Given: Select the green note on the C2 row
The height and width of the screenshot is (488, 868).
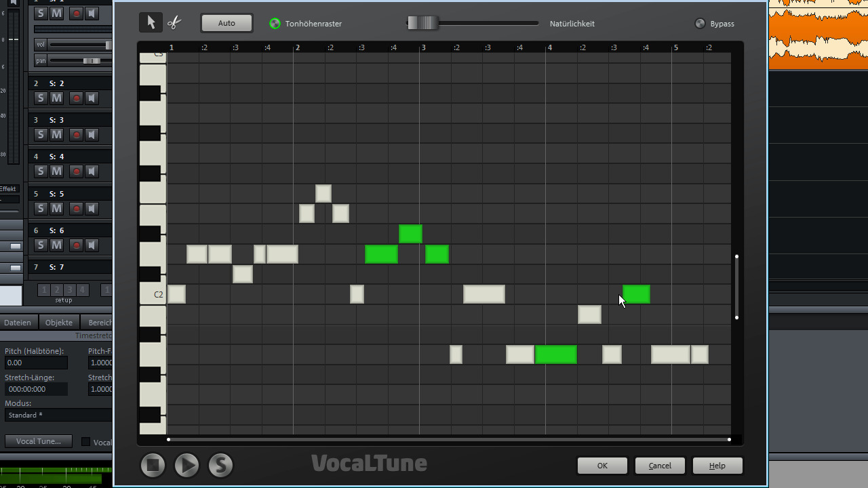Looking at the screenshot, I should tap(636, 294).
